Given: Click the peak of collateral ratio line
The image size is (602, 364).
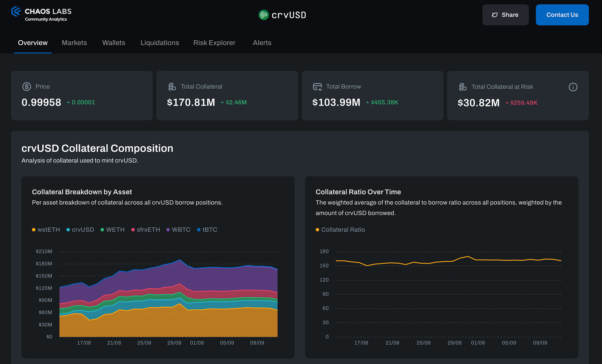Looking at the screenshot, I should coord(468,256).
